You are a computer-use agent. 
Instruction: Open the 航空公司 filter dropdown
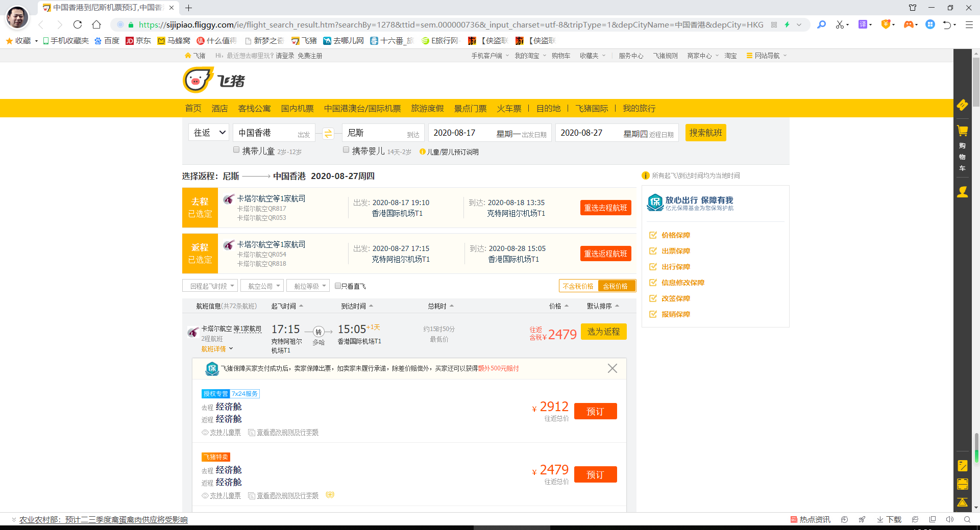tap(262, 286)
